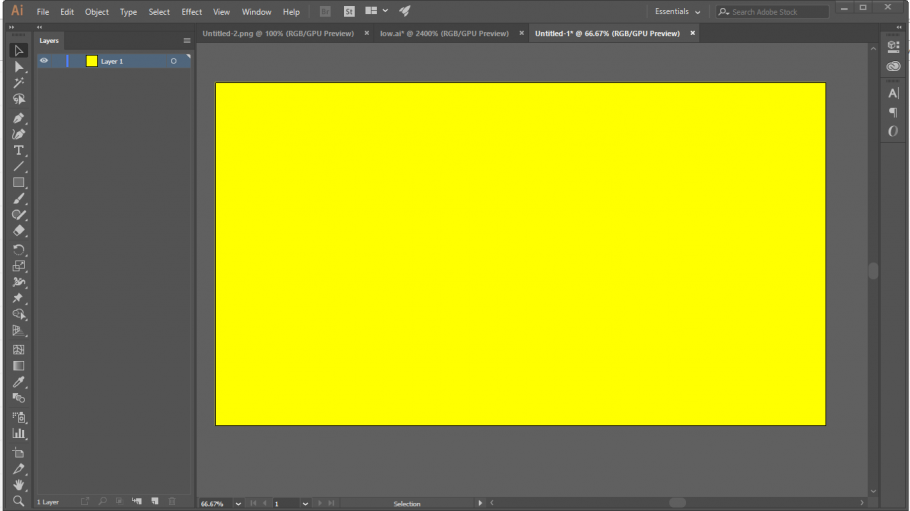Close the low.ai document tab

tap(521, 33)
